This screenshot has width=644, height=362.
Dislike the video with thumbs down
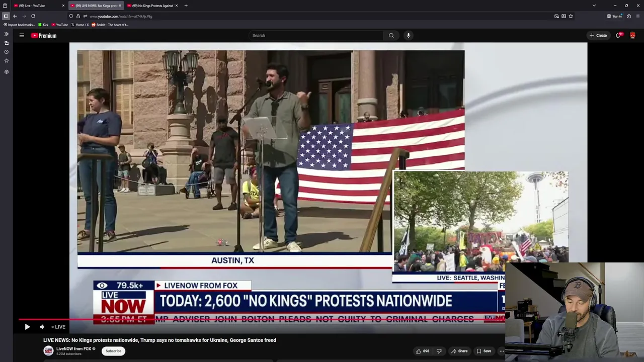pos(439,351)
